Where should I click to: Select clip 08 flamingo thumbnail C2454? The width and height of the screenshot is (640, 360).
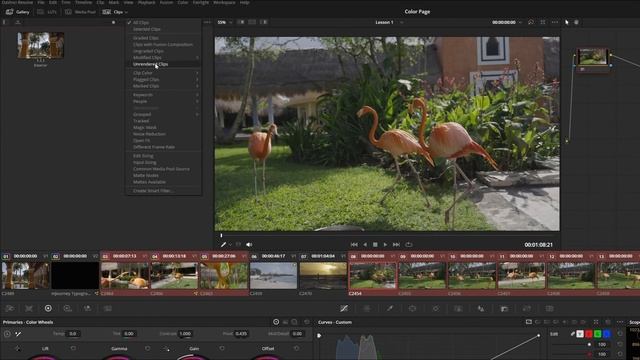tap(373, 276)
